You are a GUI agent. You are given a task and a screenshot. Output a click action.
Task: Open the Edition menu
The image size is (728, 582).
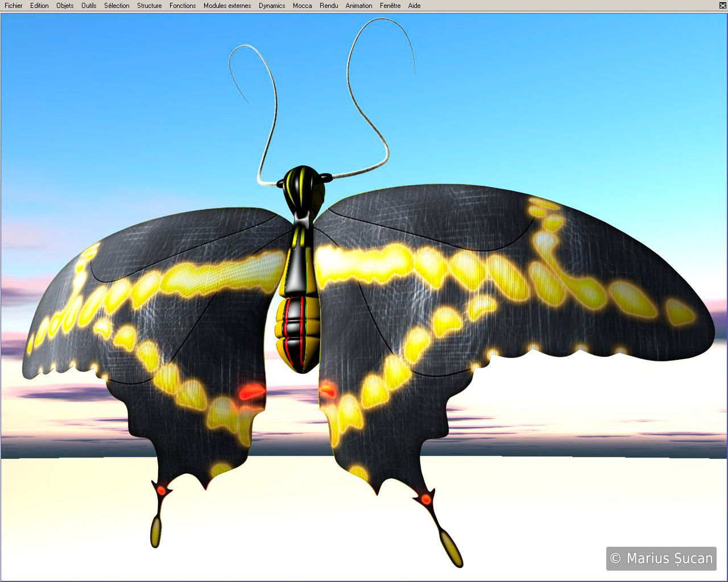coord(39,6)
